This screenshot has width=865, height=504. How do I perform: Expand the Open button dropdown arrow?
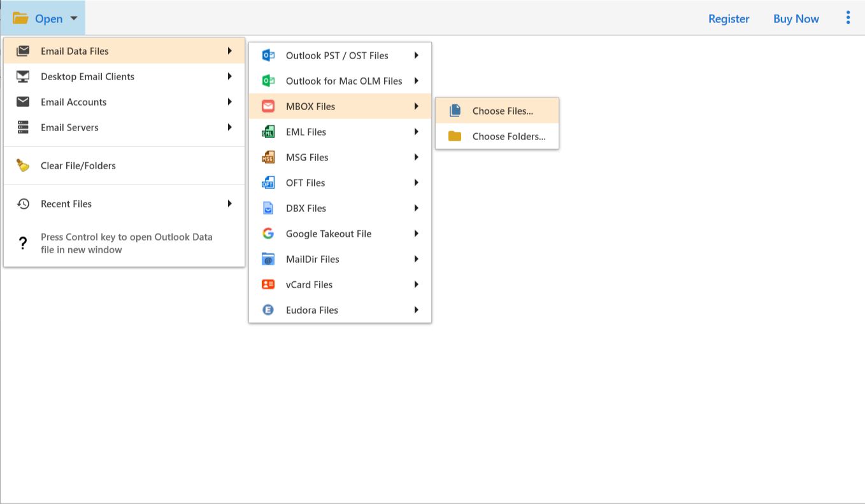pos(74,18)
